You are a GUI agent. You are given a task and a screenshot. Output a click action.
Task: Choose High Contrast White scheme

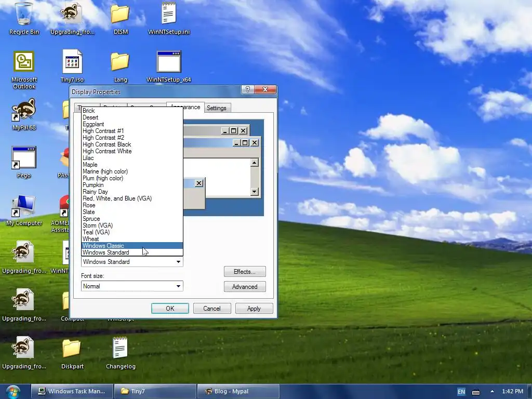point(132,151)
